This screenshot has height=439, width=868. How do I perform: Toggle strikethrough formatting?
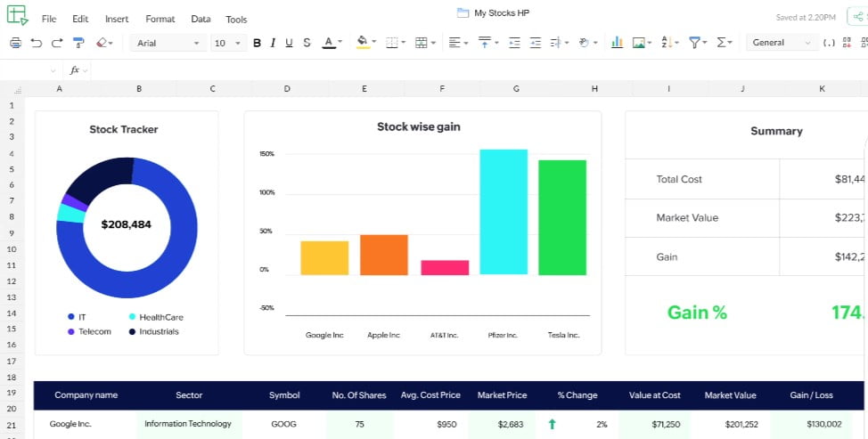tap(307, 43)
